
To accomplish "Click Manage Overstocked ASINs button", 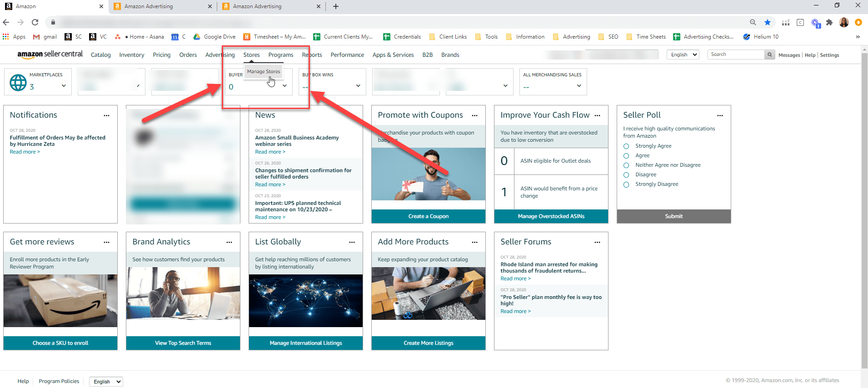I will (551, 216).
